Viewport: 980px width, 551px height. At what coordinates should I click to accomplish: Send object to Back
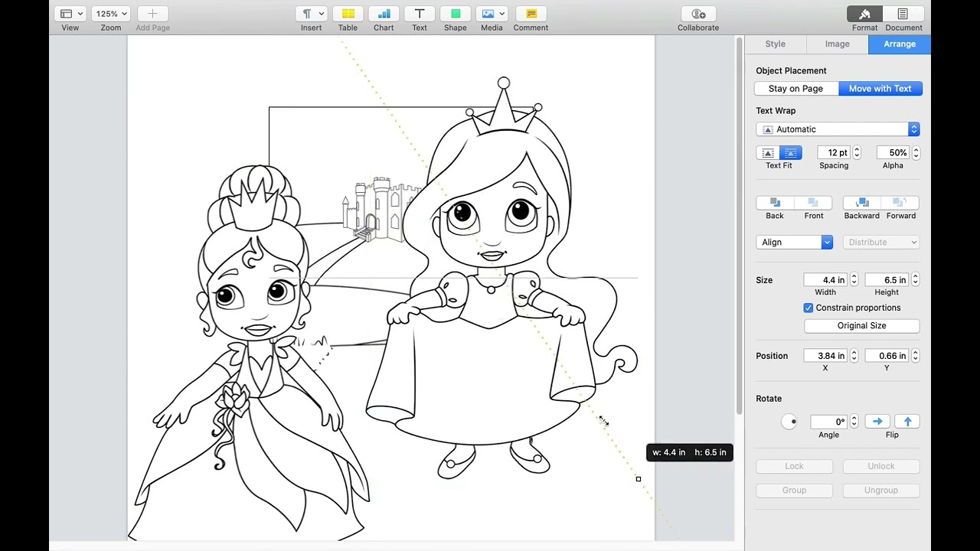pyautogui.click(x=775, y=203)
